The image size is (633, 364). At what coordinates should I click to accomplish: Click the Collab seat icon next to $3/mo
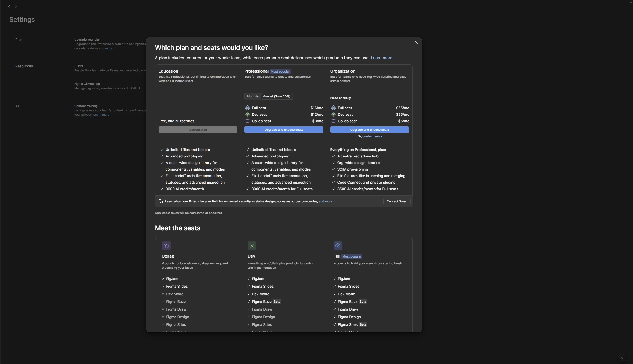pyautogui.click(x=248, y=121)
